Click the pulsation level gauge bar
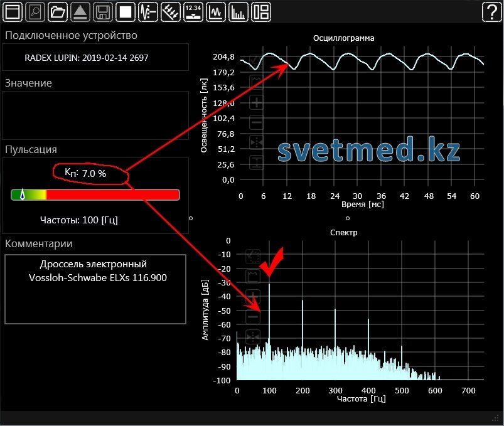Screen dimensions: 504x426 [95, 194]
